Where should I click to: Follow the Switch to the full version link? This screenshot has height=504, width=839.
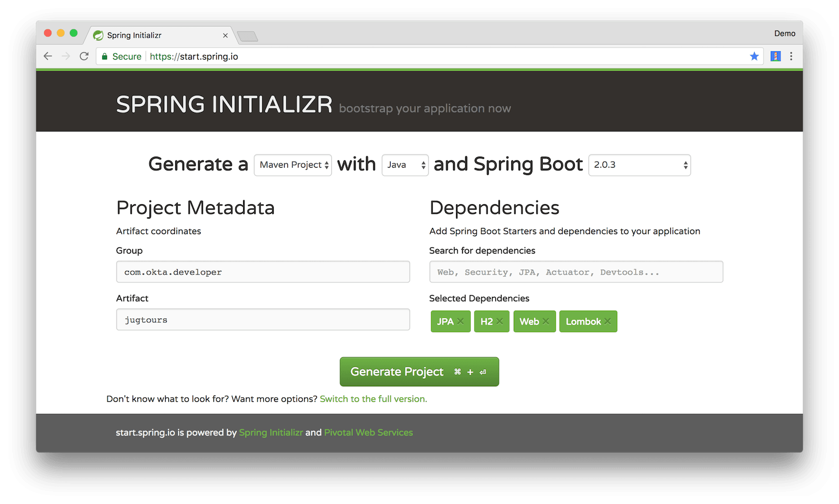pyautogui.click(x=373, y=399)
